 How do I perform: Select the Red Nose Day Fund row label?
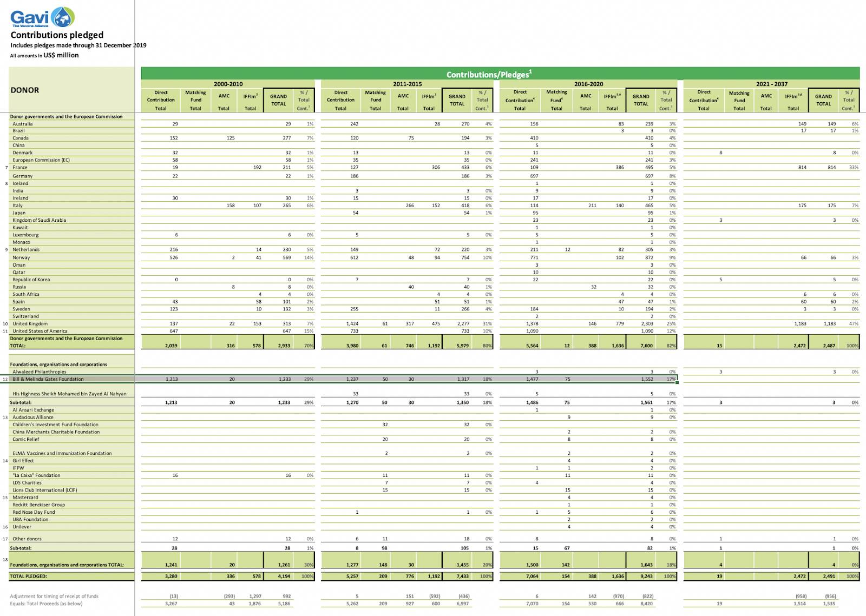pos(34,512)
